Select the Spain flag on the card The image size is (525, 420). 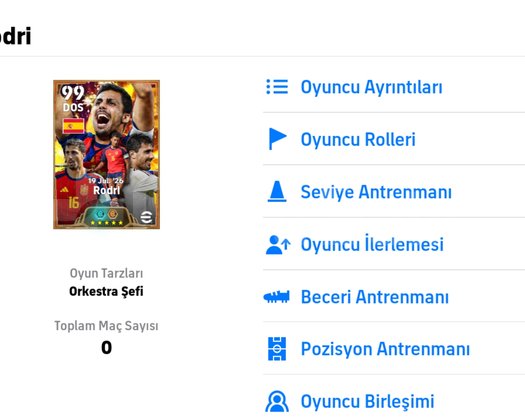tap(74, 126)
